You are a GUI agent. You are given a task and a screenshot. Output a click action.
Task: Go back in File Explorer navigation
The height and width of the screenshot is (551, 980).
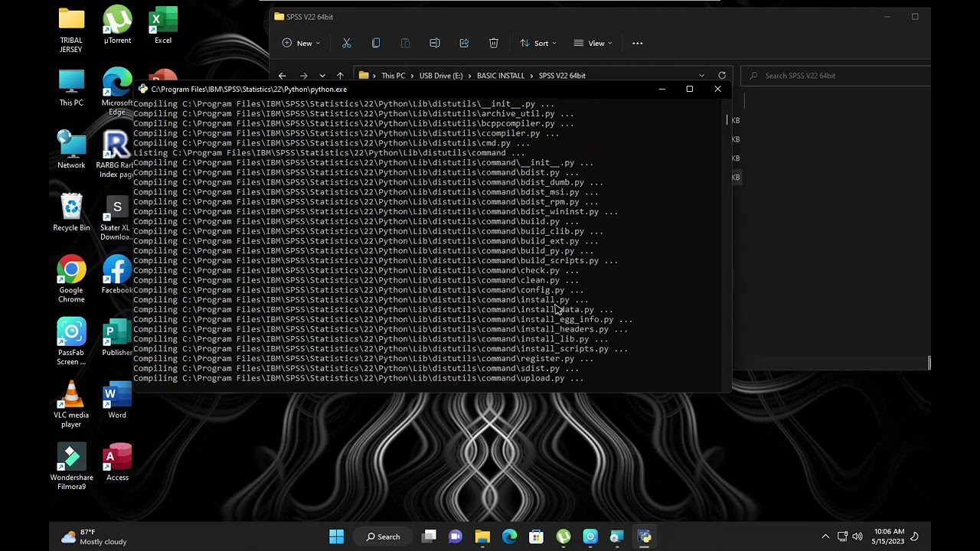282,76
